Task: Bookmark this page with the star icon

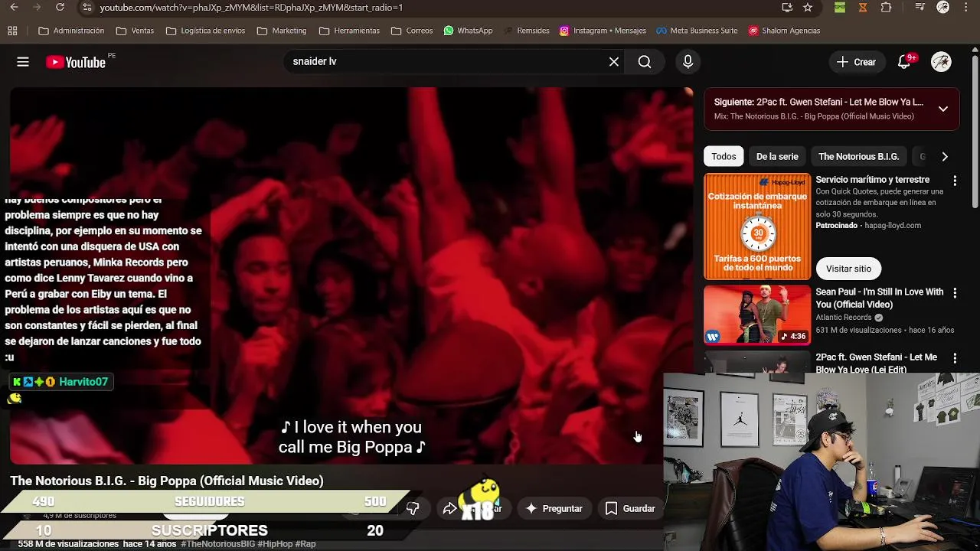Action: pos(808,8)
